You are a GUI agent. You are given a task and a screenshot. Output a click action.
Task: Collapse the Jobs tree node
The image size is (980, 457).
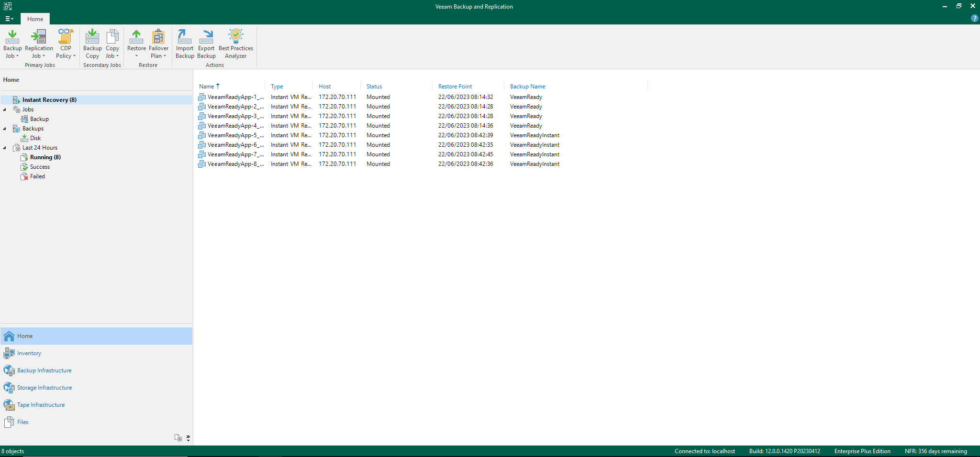[5, 109]
